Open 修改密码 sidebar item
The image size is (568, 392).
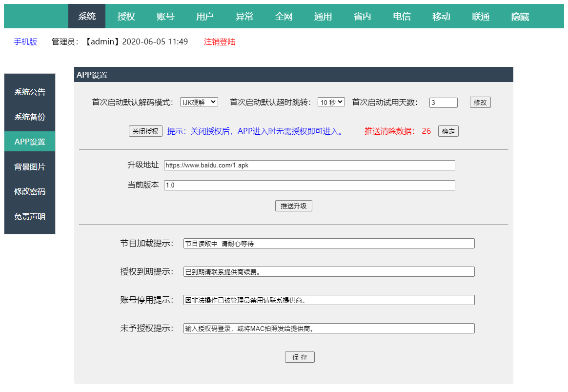pyautogui.click(x=30, y=192)
